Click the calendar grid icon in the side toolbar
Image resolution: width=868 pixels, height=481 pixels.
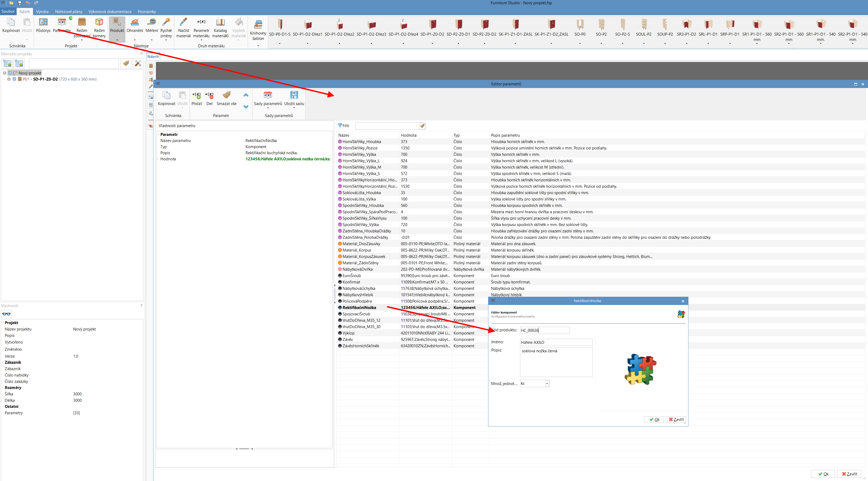[151, 106]
